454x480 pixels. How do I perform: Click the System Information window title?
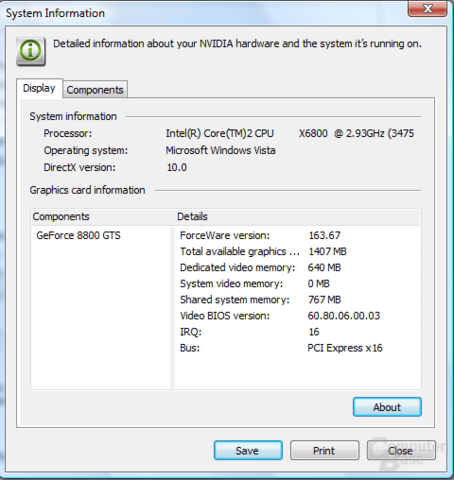55,13
